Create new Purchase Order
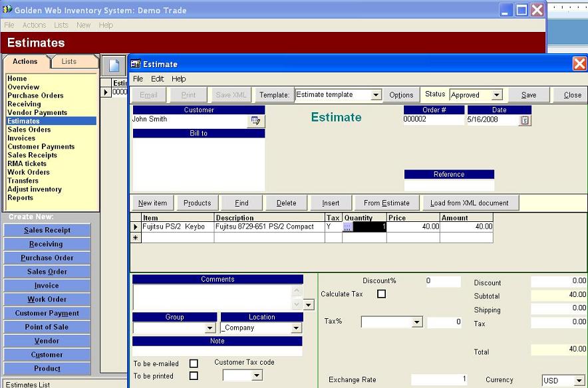This screenshot has width=588, height=388. click(x=47, y=258)
